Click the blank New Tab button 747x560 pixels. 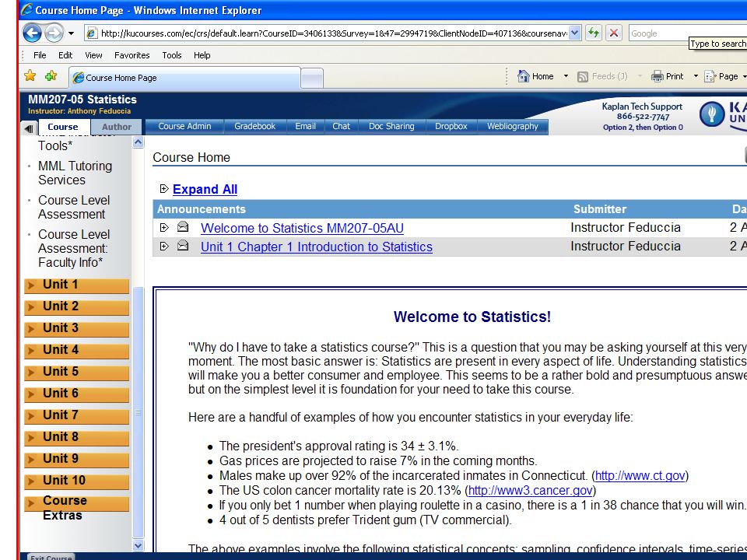pos(312,78)
